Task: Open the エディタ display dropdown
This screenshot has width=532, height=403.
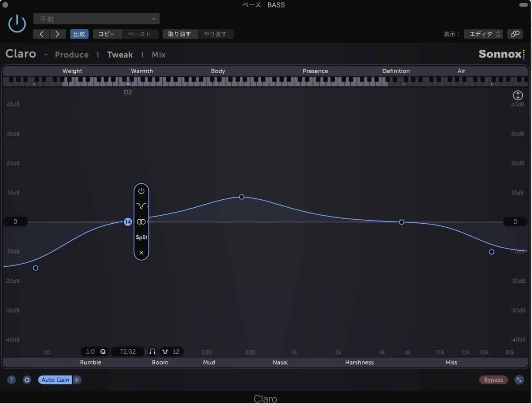Action: click(x=483, y=34)
